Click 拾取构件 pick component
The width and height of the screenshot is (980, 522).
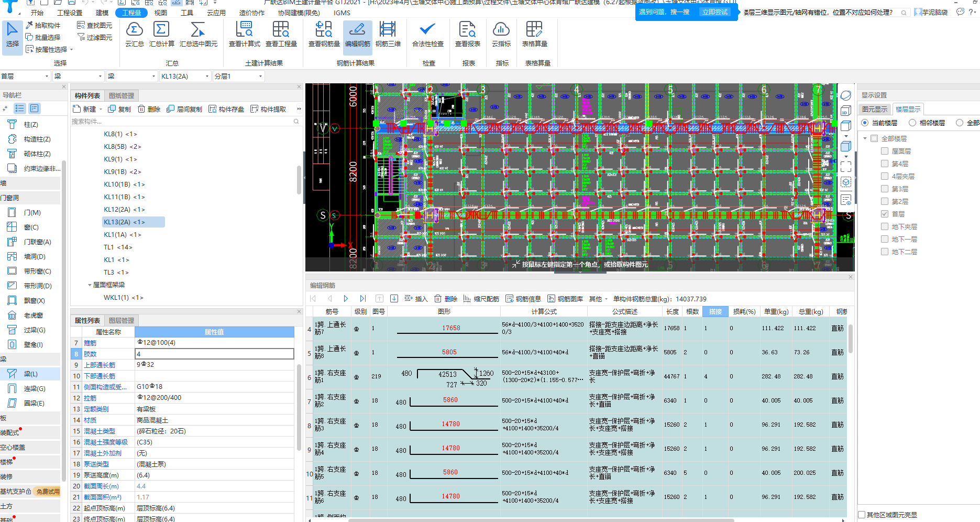(43, 25)
